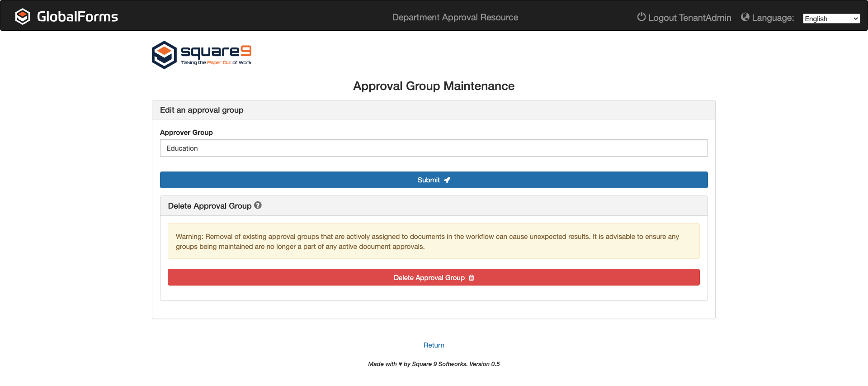Screen dimensions: 868x386
Task: Click the GlobalForms brand text
Action: [x=77, y=17]
